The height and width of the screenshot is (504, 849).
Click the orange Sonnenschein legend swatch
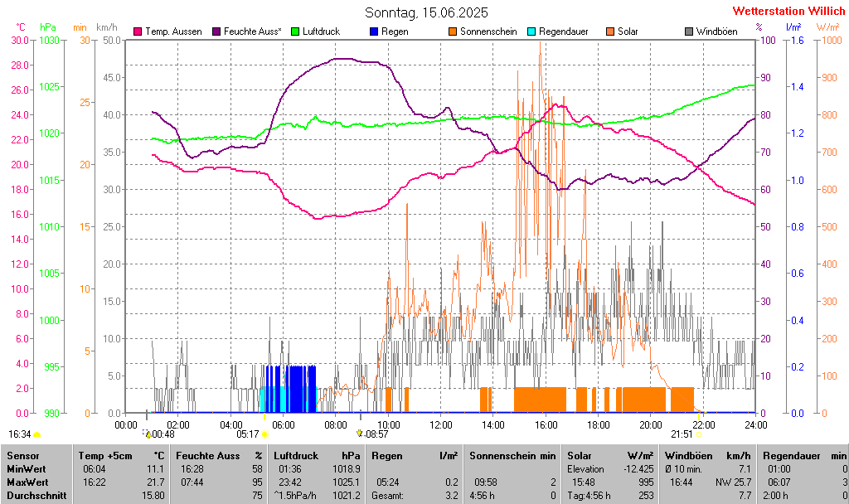[453, 32]
